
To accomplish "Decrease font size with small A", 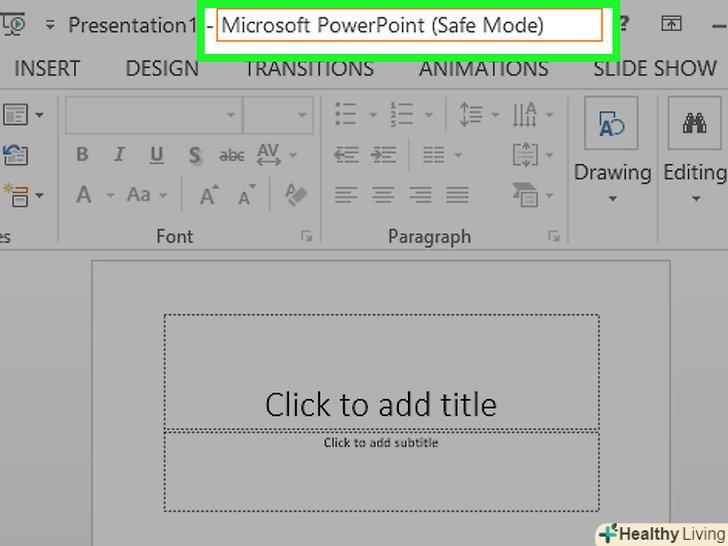I will 247,195.
